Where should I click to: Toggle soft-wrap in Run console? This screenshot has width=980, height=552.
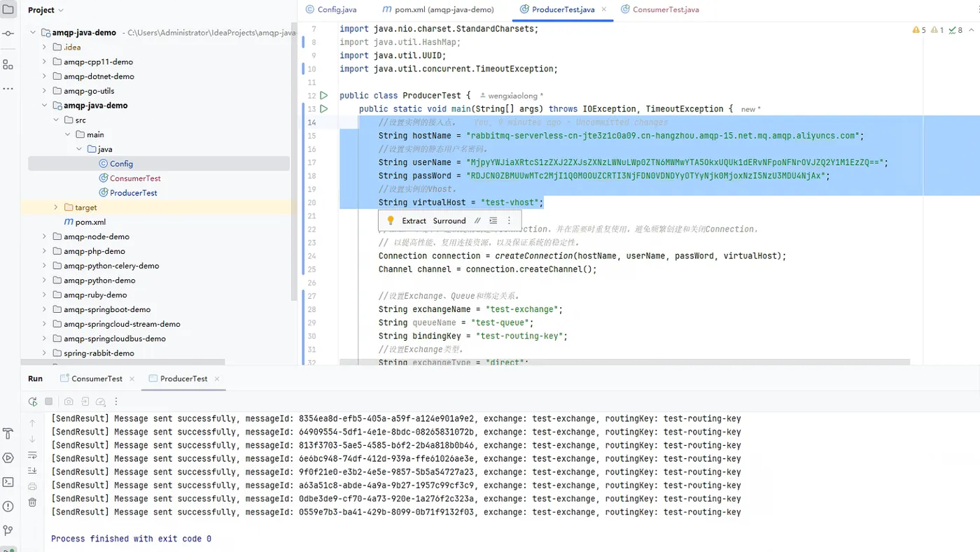(x=32, y=455)
